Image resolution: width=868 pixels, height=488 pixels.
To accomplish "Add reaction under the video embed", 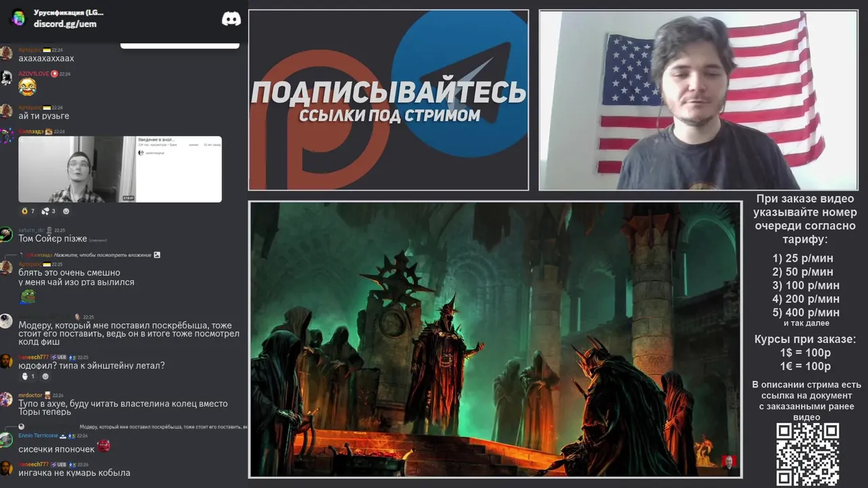I will pos(66,211).
